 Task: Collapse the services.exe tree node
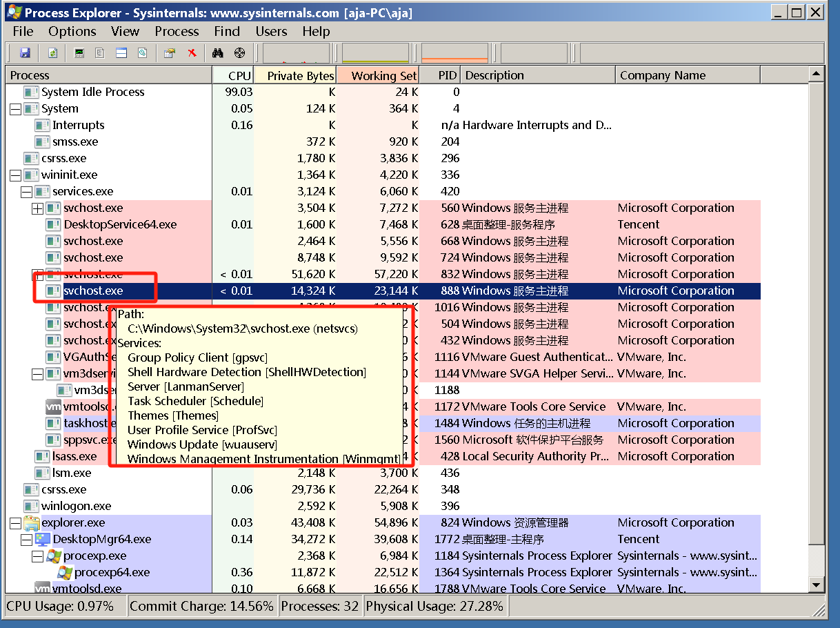26,192
